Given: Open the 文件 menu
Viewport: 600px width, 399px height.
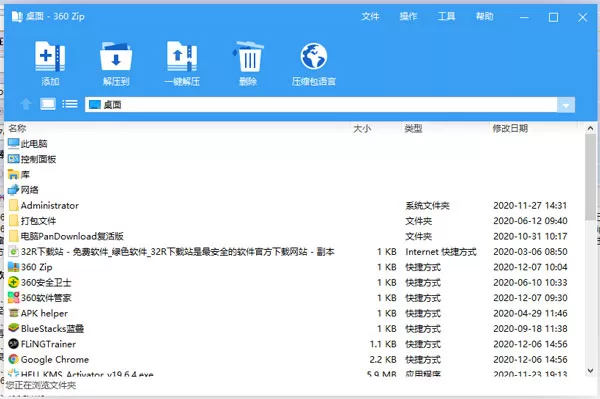Looking at the screenshot, I should point(370,16).
